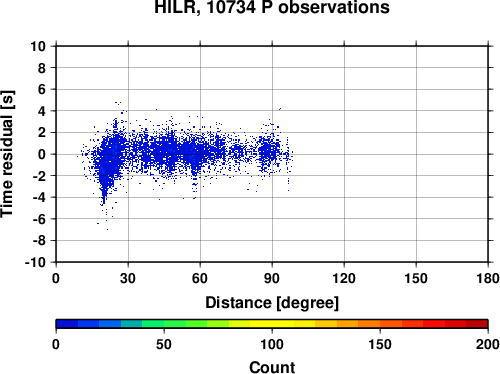This screenshot has height=374, width=500.
Task: Click the 200 label under the colorbar
Action: (488, 344)
